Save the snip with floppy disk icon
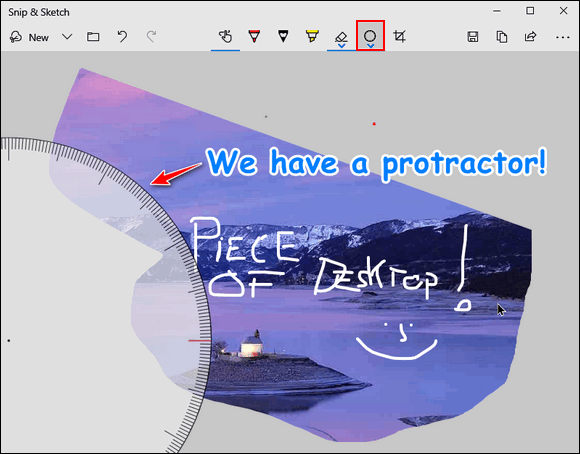Screen dimensions: 580x454 [x=473, y=37]
